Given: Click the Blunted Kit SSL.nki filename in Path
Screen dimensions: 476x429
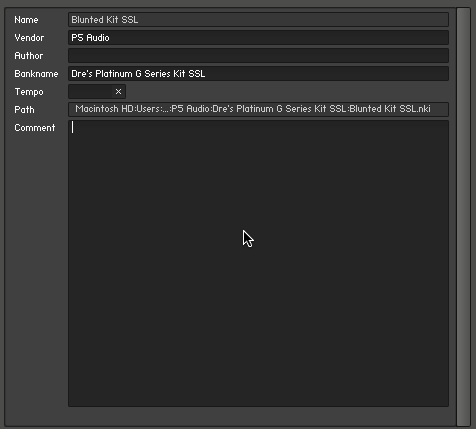Looking at the screenshot, I should (x=390, y=109).
